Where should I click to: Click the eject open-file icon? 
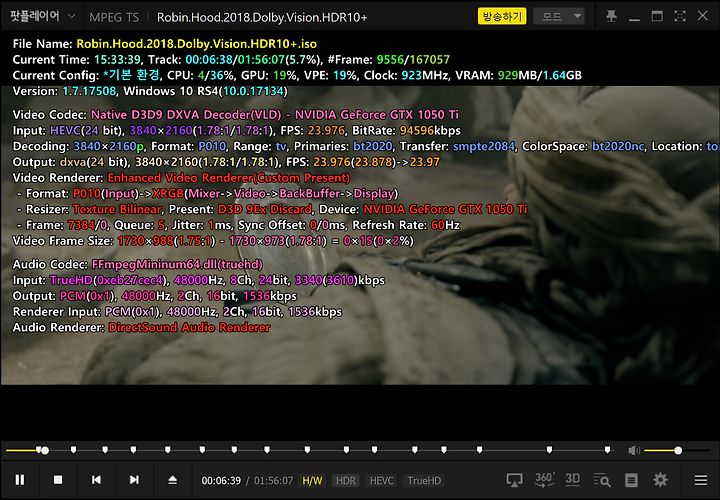(172, 480)
